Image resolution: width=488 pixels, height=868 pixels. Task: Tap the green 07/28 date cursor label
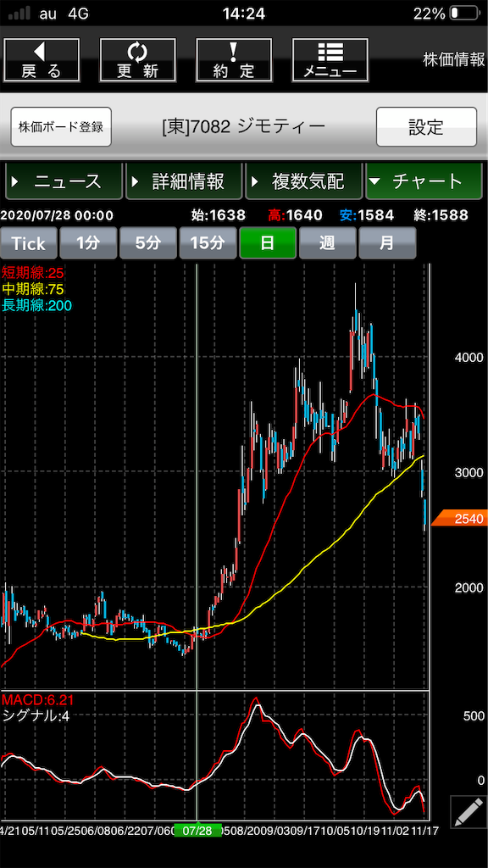(x=197, y=831)
